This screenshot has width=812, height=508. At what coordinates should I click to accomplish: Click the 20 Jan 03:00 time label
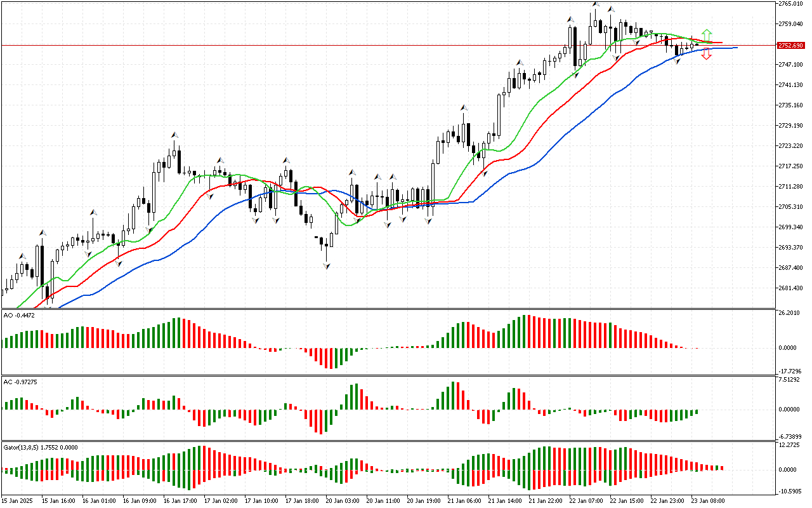tap(342, 501)
